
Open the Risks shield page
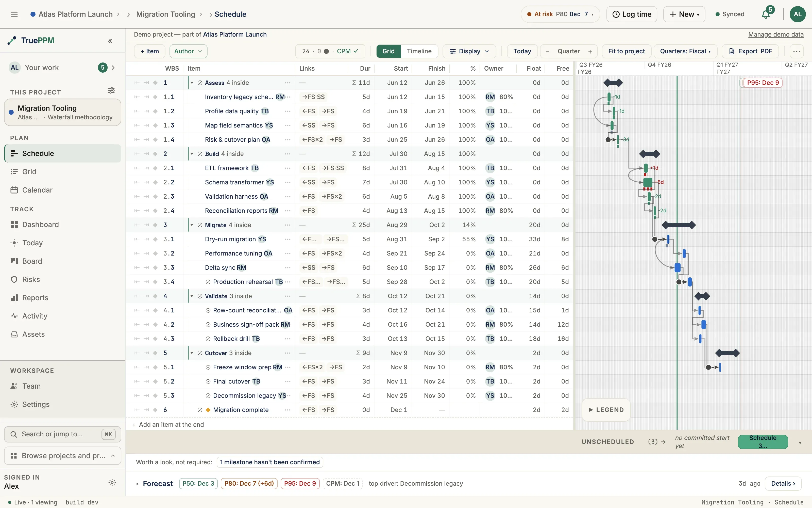pos(63,279)
